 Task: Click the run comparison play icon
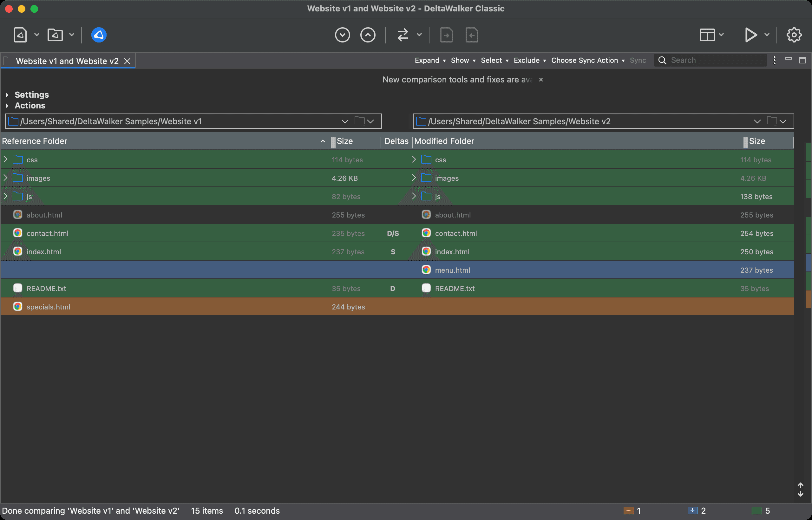click(x=750, y=35)
